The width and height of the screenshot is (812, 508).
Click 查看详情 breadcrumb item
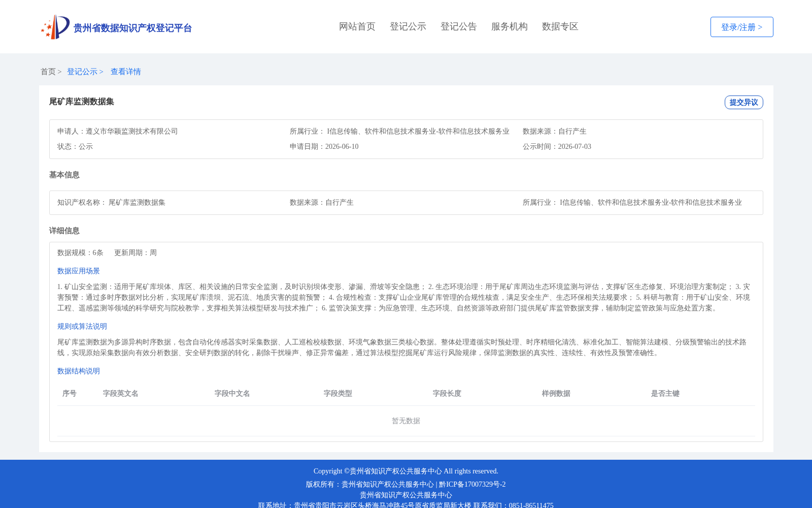tap(126, 72)
